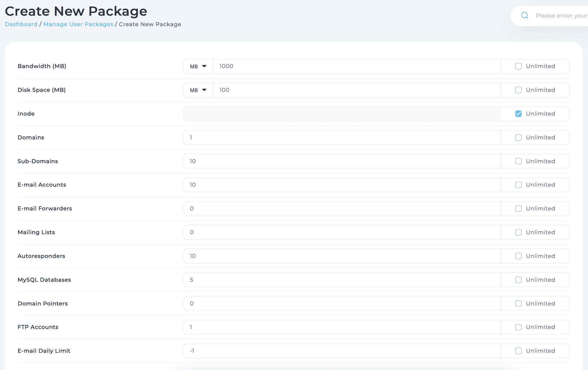The width and height of the screenshot is (588, 370).
Task: Enable Unlimited for Autoresponders
Action: (x=518, y=256)
